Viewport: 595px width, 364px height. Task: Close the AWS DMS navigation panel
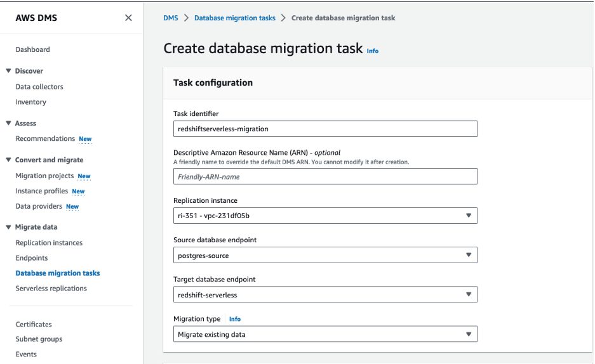128,18
